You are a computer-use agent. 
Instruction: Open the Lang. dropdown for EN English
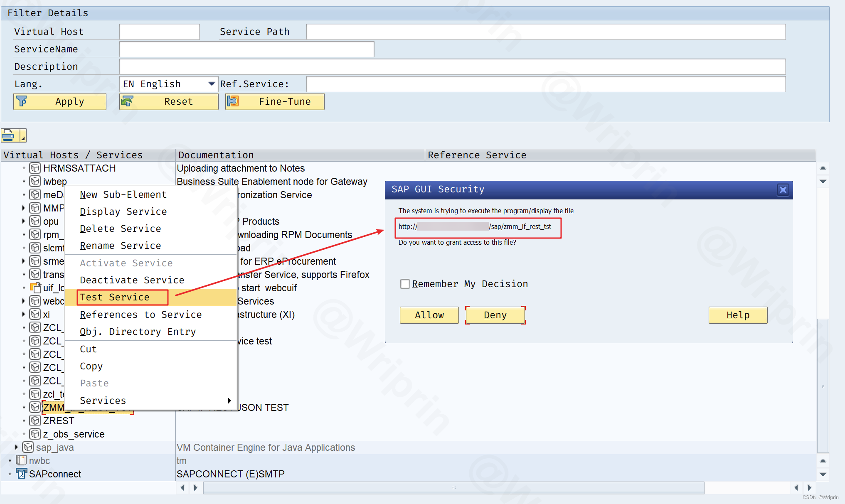[x=212, y=84]
